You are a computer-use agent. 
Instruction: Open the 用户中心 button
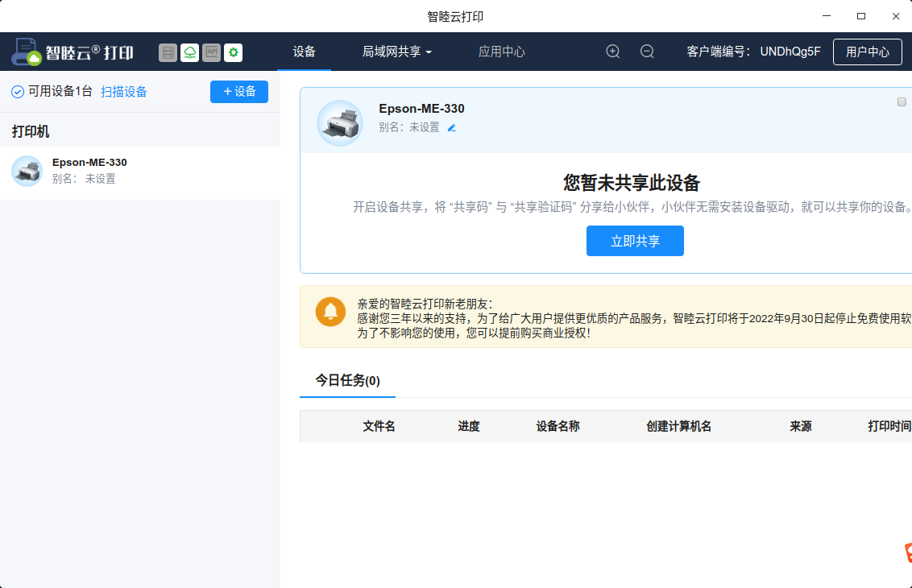click(x=867, y=52)
